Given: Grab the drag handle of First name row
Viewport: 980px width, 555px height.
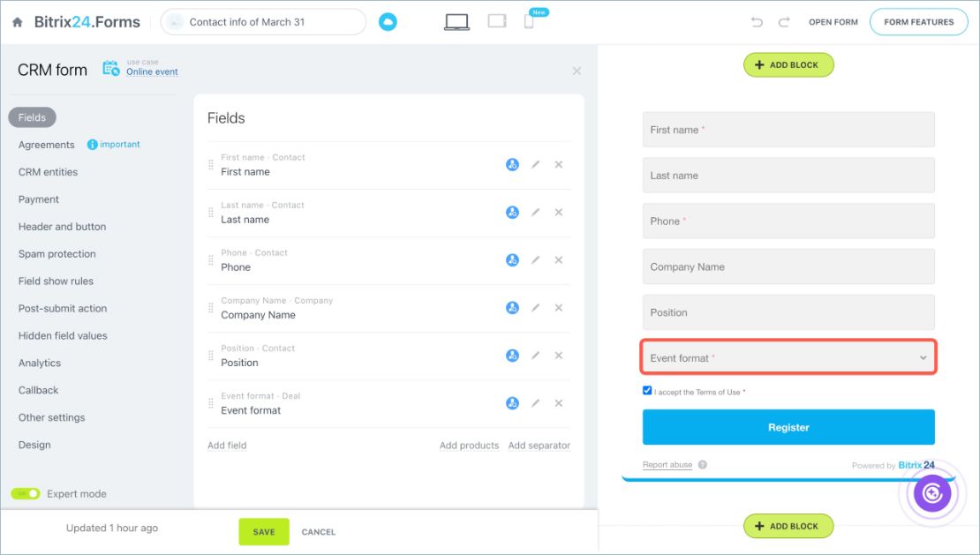Looking at the screenshot, I should [211, 165].
